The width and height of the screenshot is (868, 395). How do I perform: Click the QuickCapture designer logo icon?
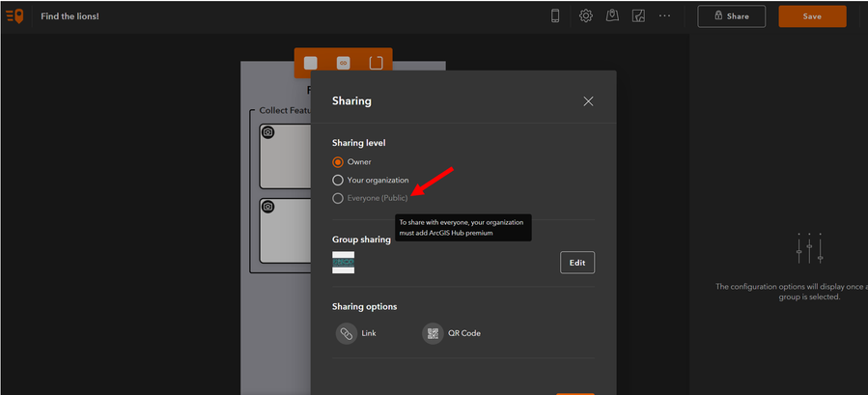pos(14,16)
